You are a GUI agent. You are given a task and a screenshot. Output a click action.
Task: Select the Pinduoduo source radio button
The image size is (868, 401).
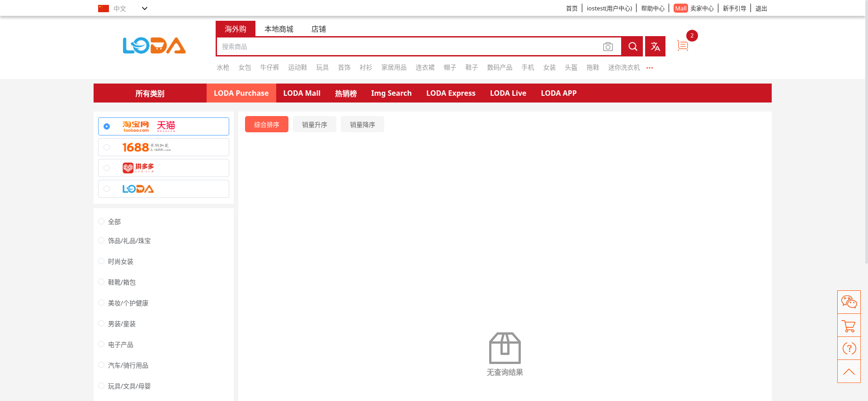107,168
